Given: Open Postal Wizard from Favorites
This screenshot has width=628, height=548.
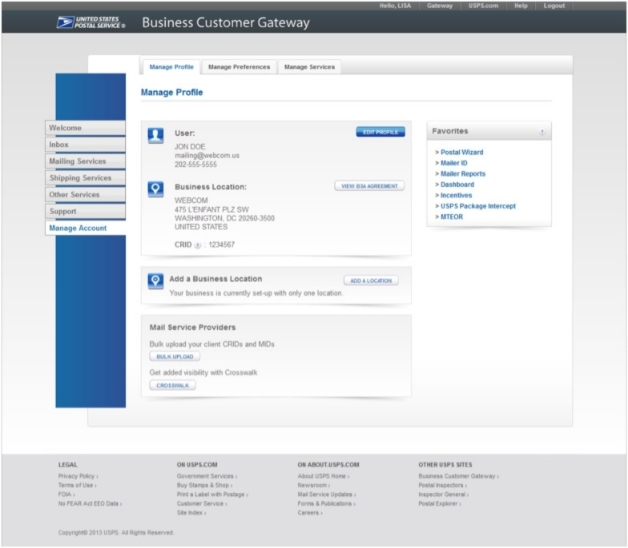Looking at the screenshot, I should click(x=461, y=152).
